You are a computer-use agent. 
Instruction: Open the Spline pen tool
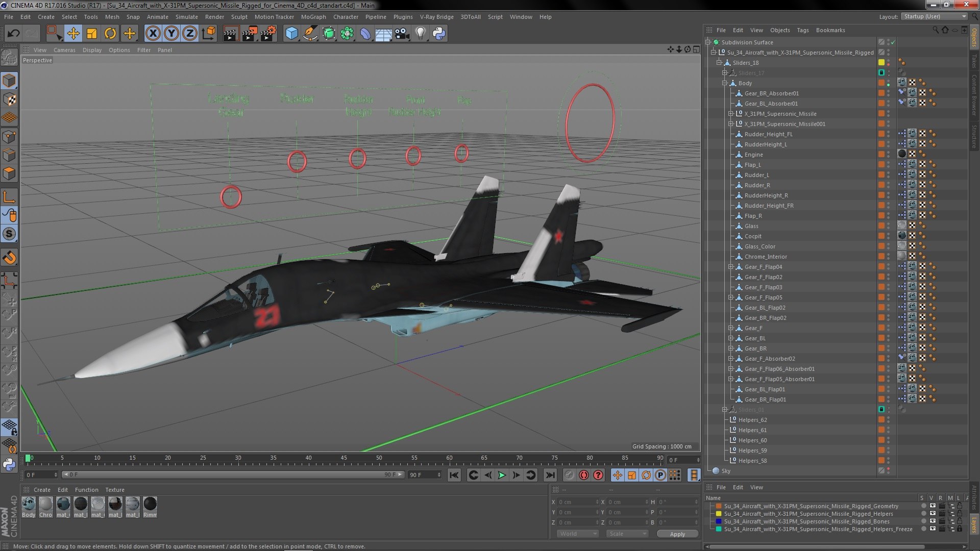tap(310, 34)
